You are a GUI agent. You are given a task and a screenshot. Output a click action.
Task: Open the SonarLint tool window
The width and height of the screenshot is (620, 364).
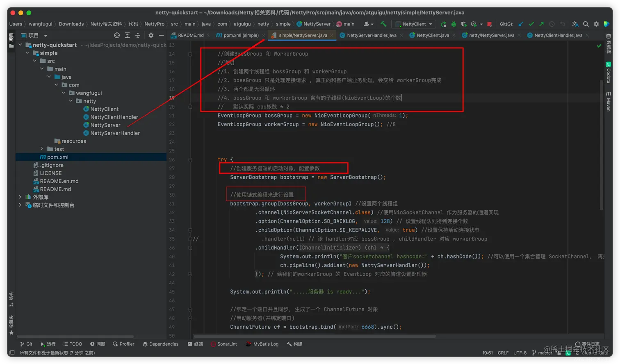point(224,344)
